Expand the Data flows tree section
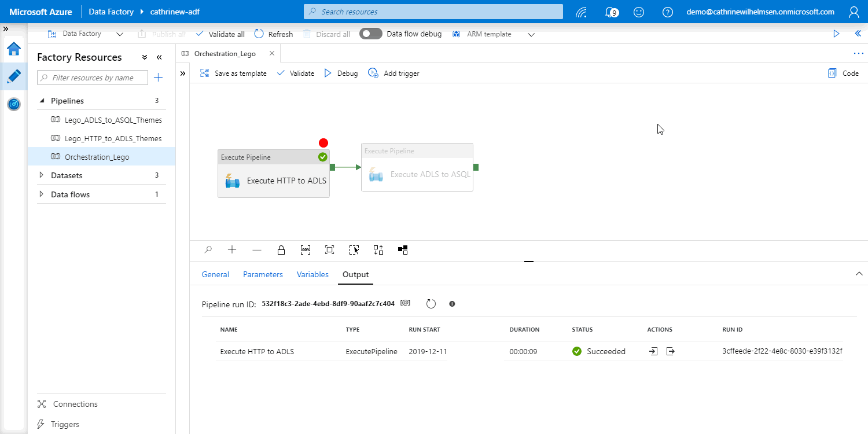868x434 pixels. pyautogui.click(x=41, y=194)
